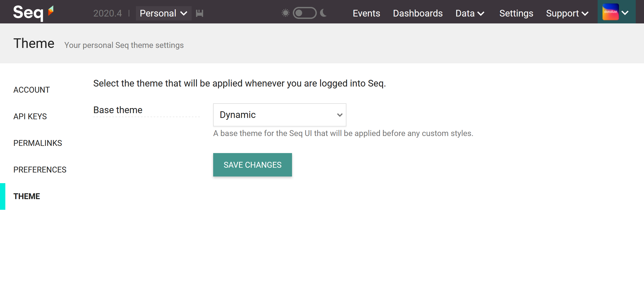
Task: Navigate to Preferences section
Action: pos(40,169)
